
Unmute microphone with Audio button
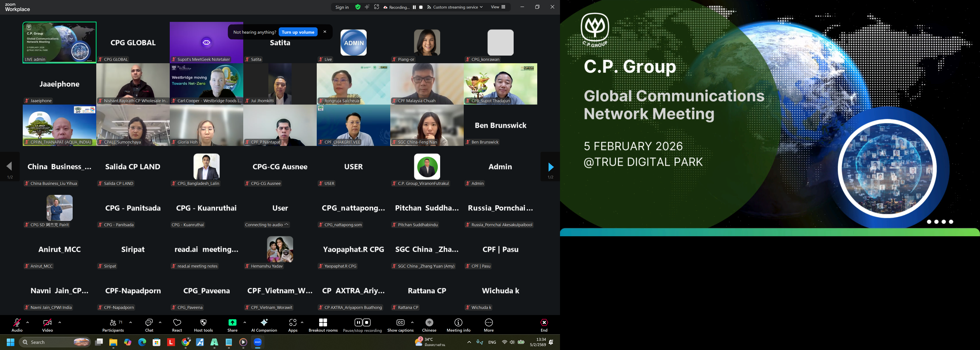pos(17,325)
